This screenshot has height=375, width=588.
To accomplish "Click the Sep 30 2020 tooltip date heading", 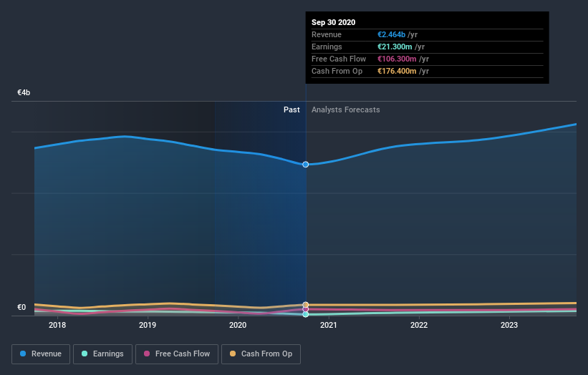I will click(x=333, y=22).
